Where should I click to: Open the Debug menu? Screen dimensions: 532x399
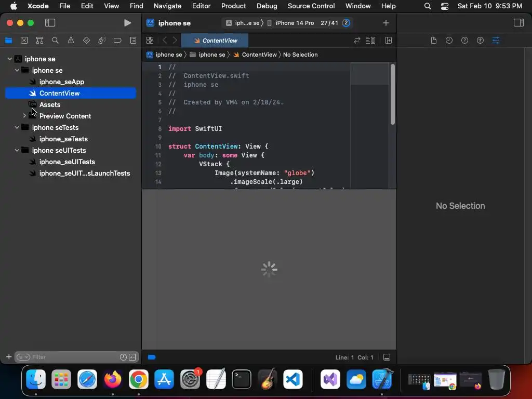[267, 6]
